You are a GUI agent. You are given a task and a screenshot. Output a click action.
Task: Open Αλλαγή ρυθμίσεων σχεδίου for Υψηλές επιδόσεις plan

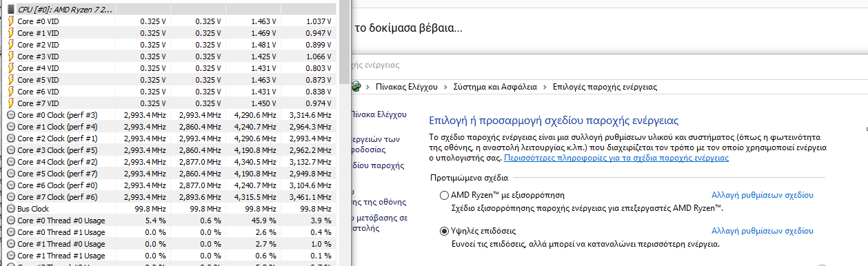[x=763, y=231]
